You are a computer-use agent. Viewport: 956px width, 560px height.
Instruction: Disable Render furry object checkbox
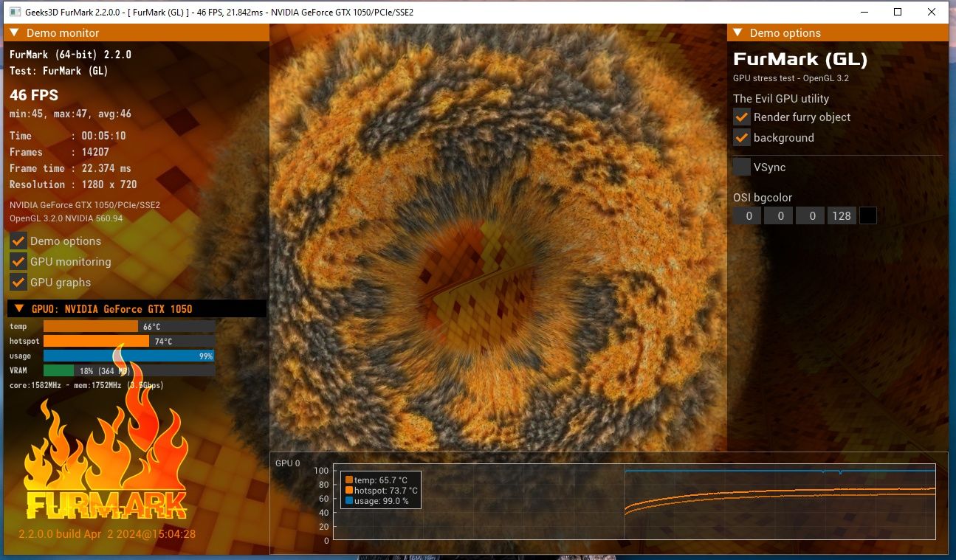pyautogui.click(x=742, y=117)
